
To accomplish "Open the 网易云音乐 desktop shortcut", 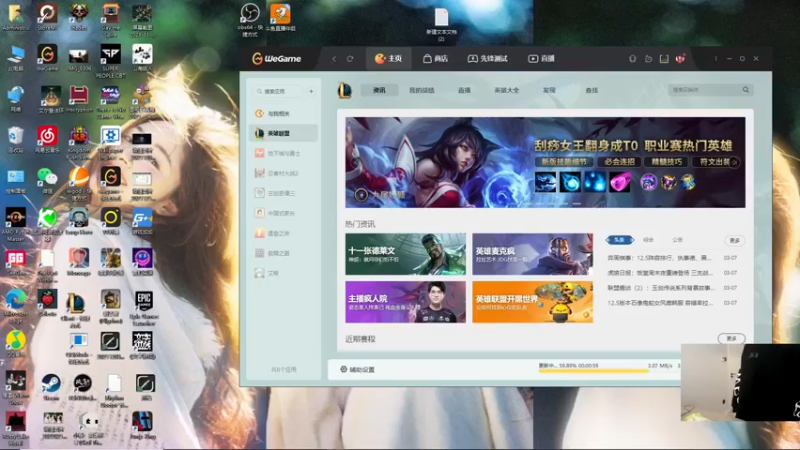I will pyautogui.click(x=47, y=140).
